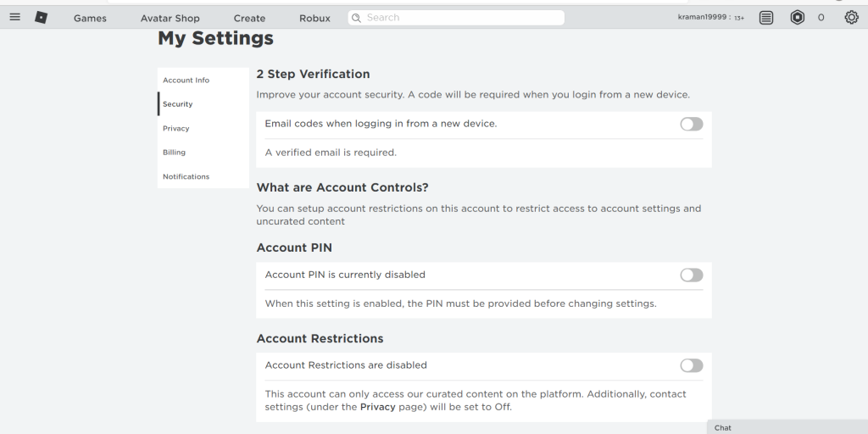This screenshot has width=868, height=434.
Task: Click the magnifier search icon
Action: point(356,18)
